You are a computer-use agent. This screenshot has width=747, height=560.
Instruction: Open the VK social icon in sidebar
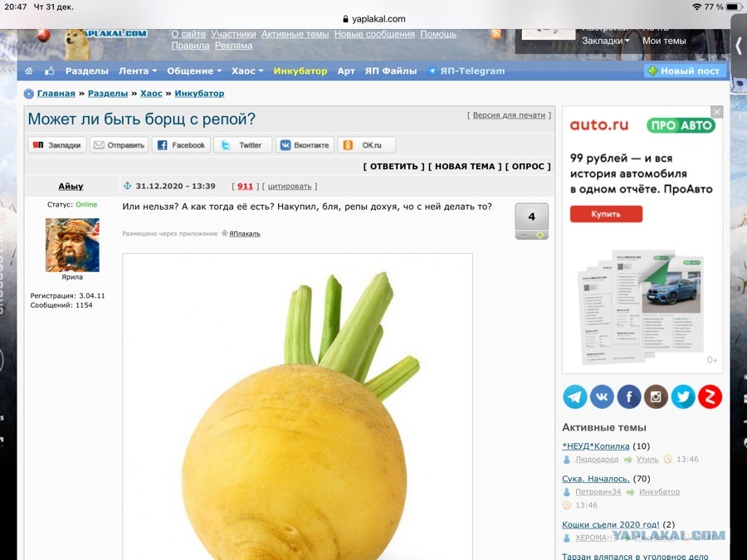(602, 397)
